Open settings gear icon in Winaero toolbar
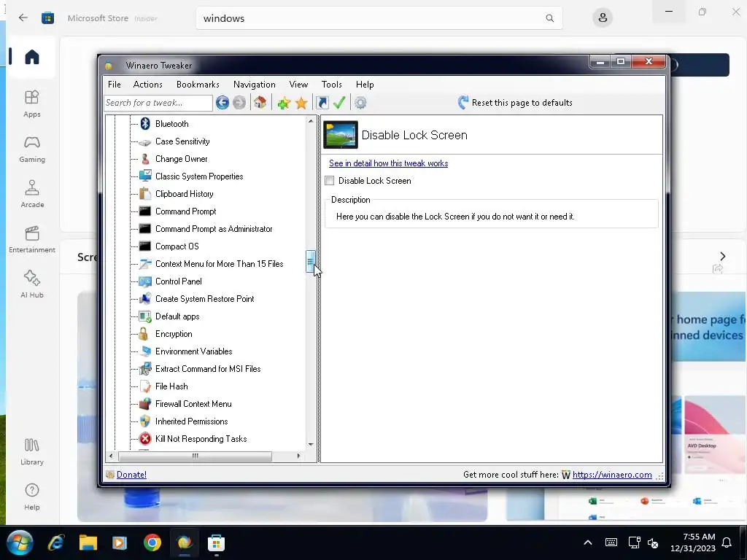Screen dimensions: 747x560 click(x=360, y=103)
